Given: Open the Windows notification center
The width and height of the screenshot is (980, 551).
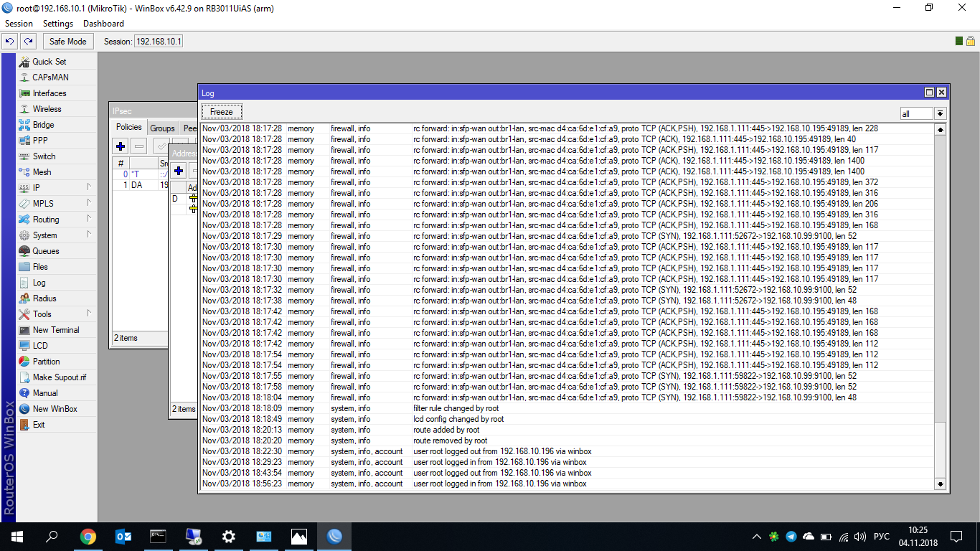Looking at the screenshot, I should pyautogui.click(x=956, y=537).
